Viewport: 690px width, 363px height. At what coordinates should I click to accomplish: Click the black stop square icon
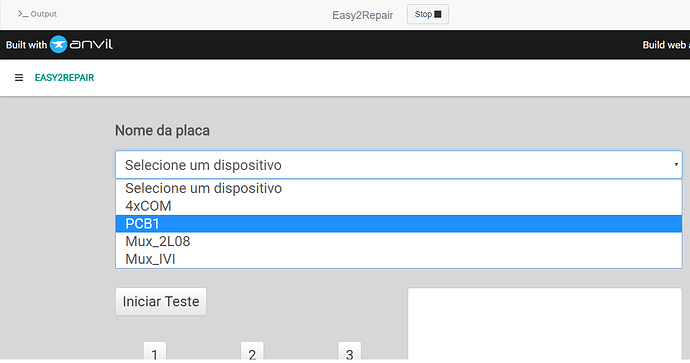(438, 14)
